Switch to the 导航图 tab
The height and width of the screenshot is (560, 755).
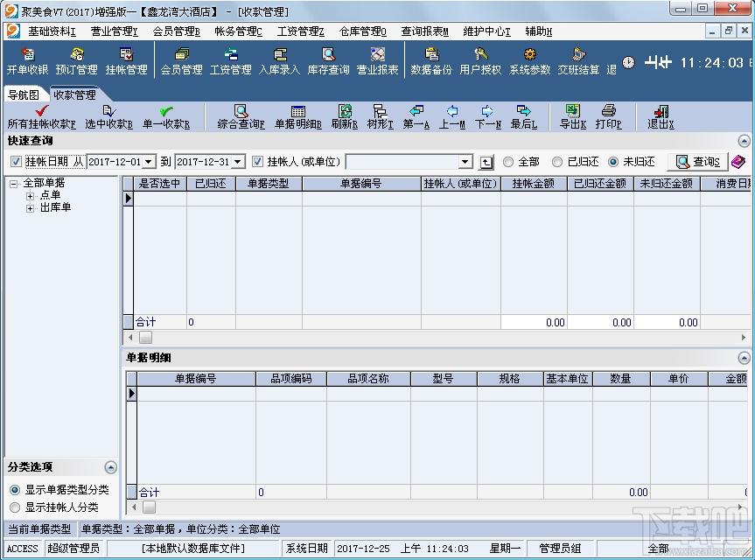24,94
